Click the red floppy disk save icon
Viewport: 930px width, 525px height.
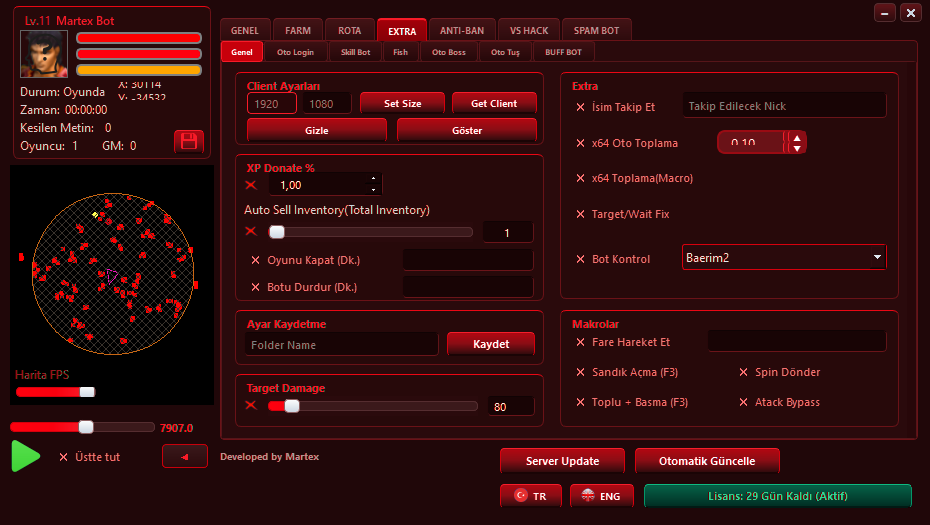(189, 141)
